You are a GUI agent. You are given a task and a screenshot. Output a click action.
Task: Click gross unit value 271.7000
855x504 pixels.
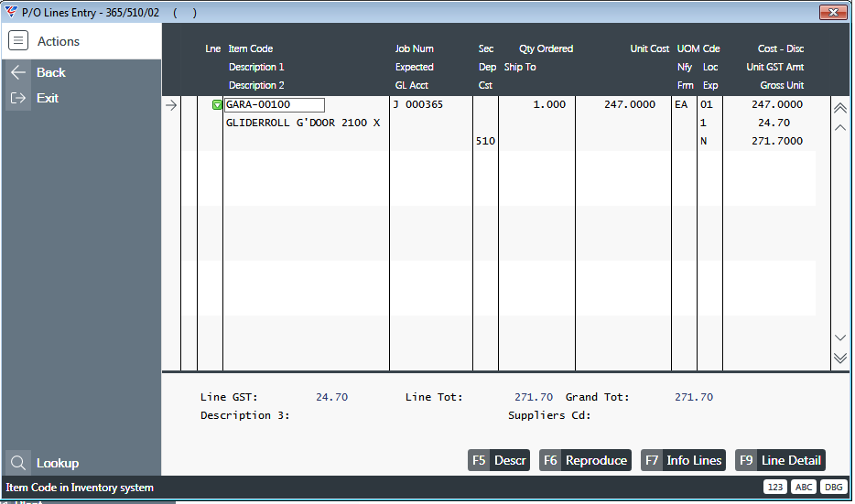777,141
